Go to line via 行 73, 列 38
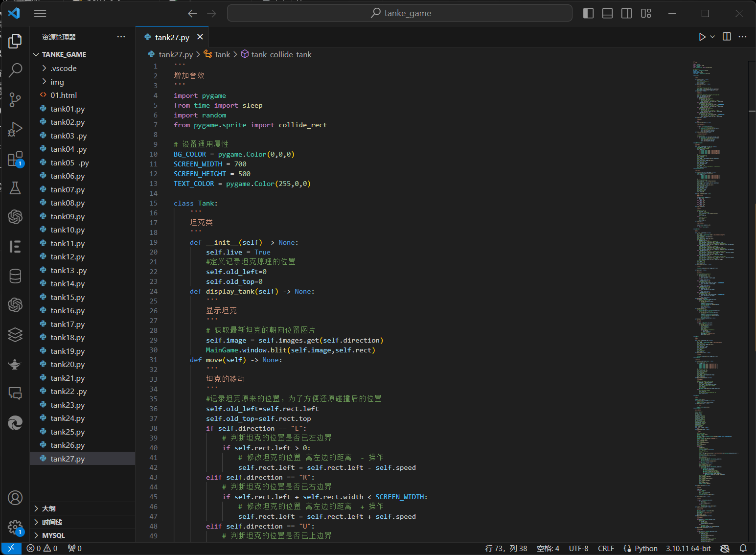The height and width of the screenshot is (555, 756). click(x=506, y=548)
